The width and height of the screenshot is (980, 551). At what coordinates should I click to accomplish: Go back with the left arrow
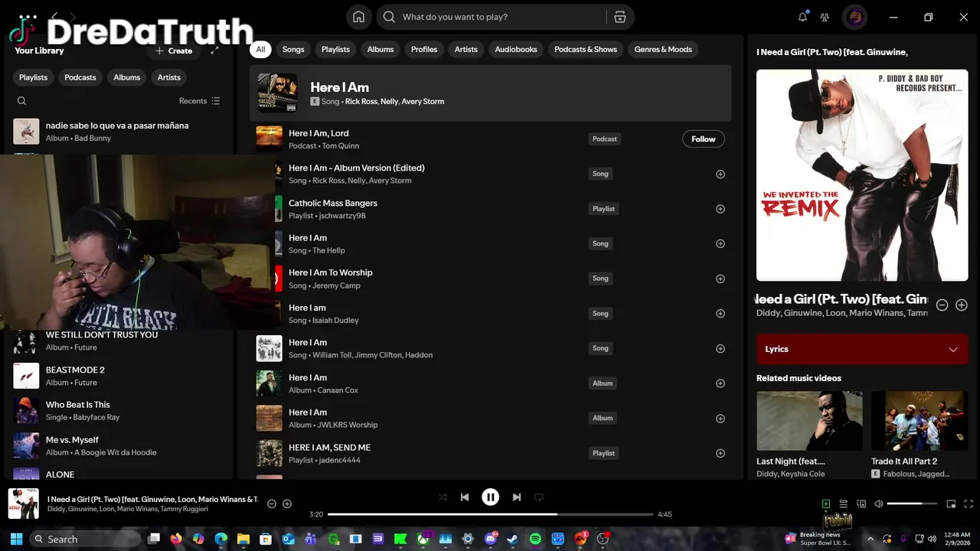coord(54,16)
